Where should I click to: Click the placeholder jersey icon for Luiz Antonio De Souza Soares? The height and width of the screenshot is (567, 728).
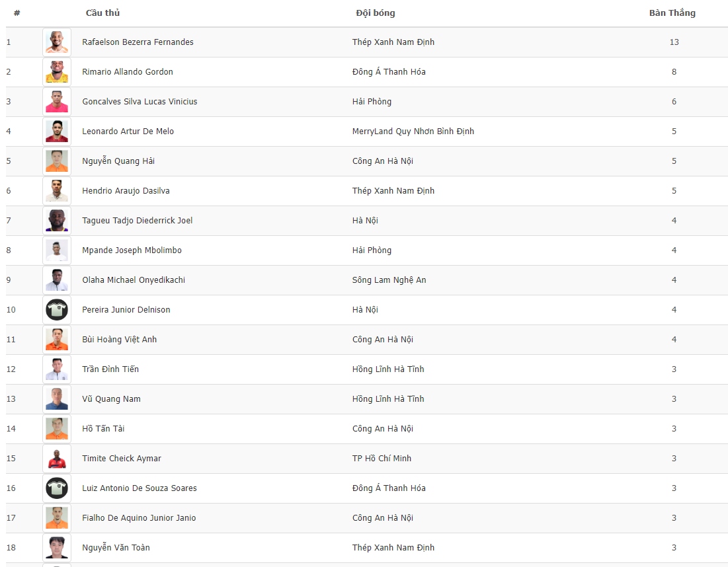point(57,488)
